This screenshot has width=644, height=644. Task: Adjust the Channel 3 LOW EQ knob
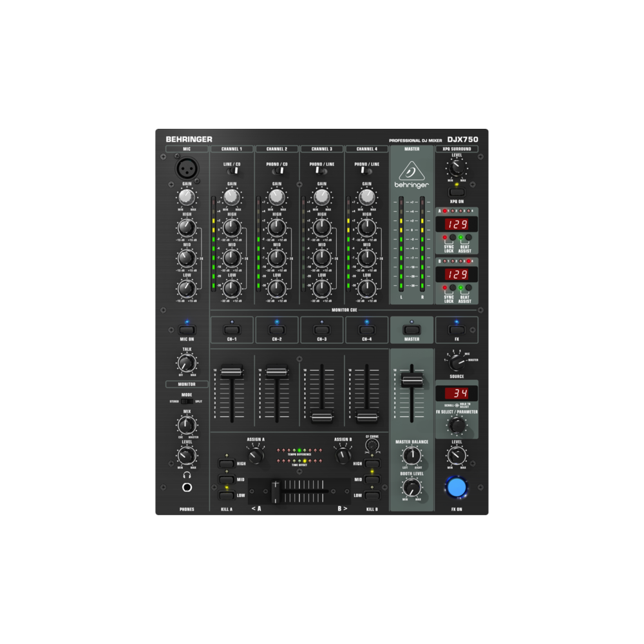pyautogui.click(x=321, y=289)
